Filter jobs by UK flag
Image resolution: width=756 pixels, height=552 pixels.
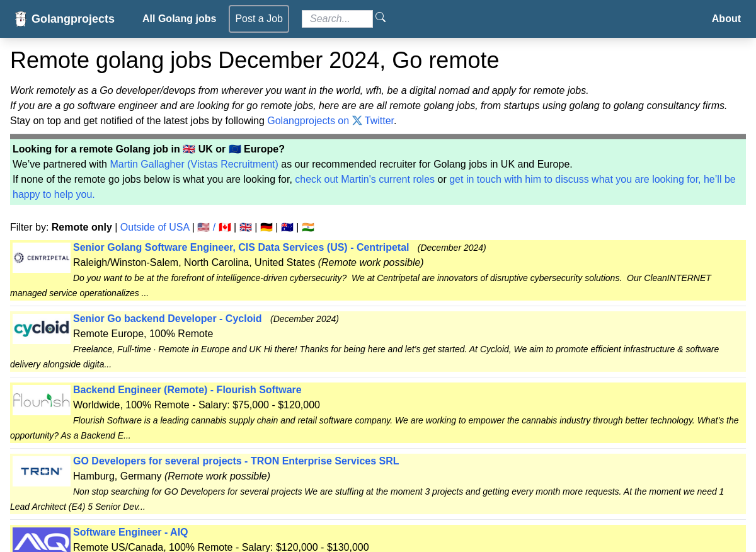coord(246,227)
